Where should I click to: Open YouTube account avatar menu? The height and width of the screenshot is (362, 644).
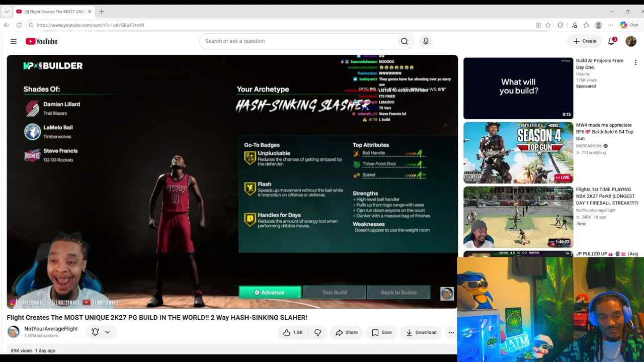click(x=631, y=41)
